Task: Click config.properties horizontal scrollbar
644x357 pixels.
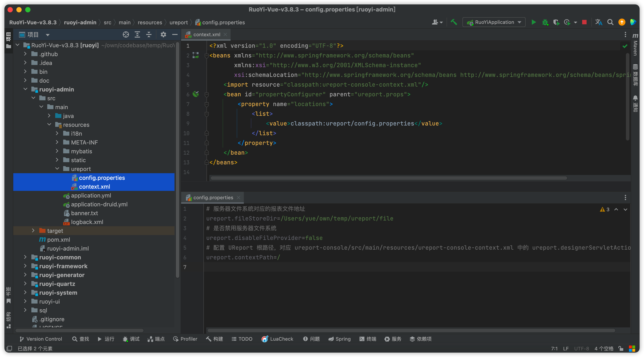Action: point(411,330)
